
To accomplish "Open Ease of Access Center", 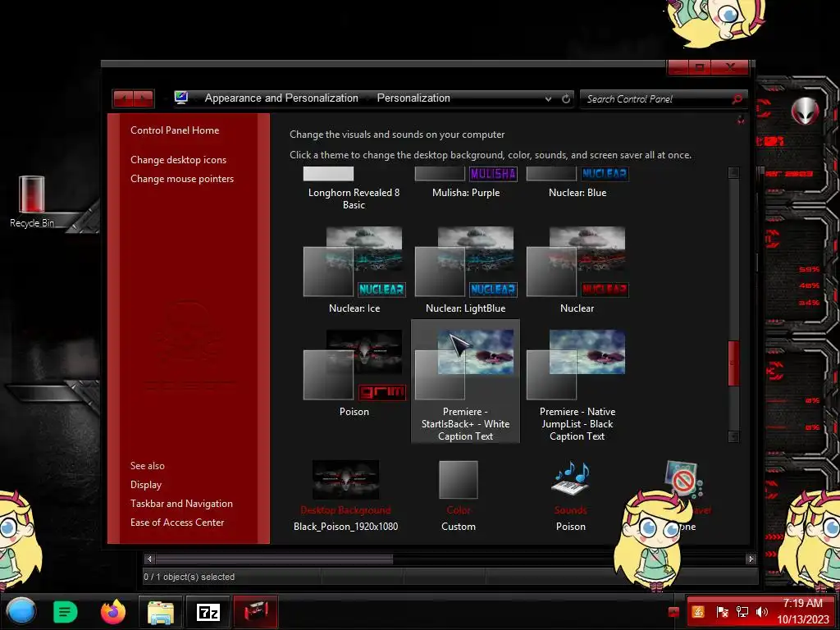I will (x=177, y=523).
